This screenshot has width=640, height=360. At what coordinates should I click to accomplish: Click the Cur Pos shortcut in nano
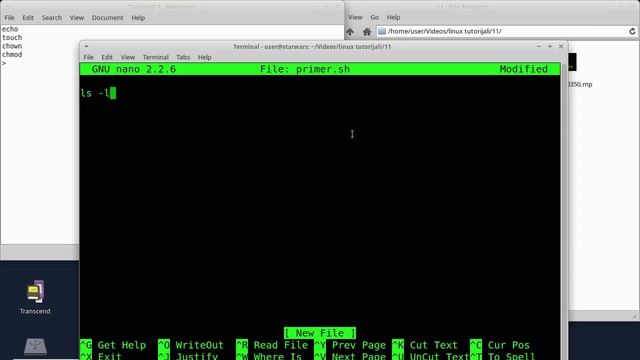(500, 345)
